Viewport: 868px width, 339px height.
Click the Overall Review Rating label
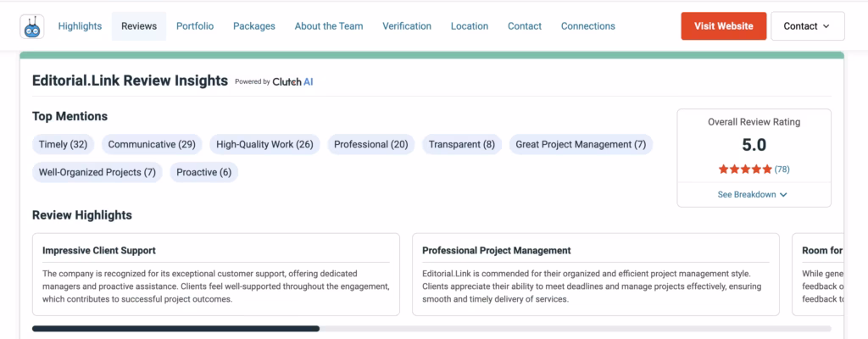pyautogui.click(x=754, y=122)
